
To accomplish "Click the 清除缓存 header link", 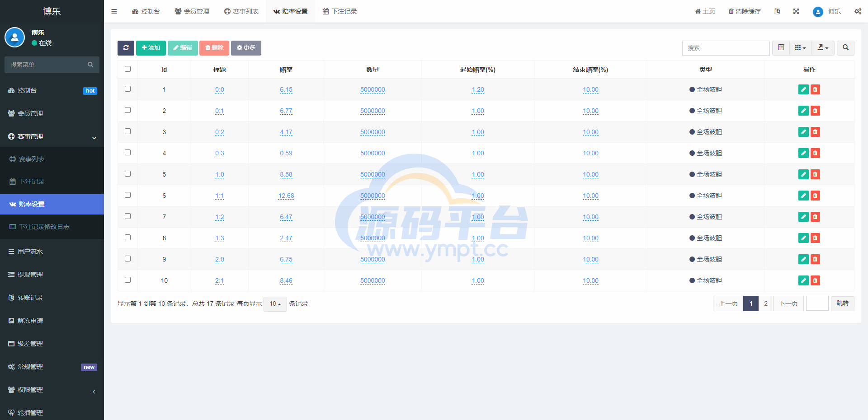I will [x=745, y=11].
